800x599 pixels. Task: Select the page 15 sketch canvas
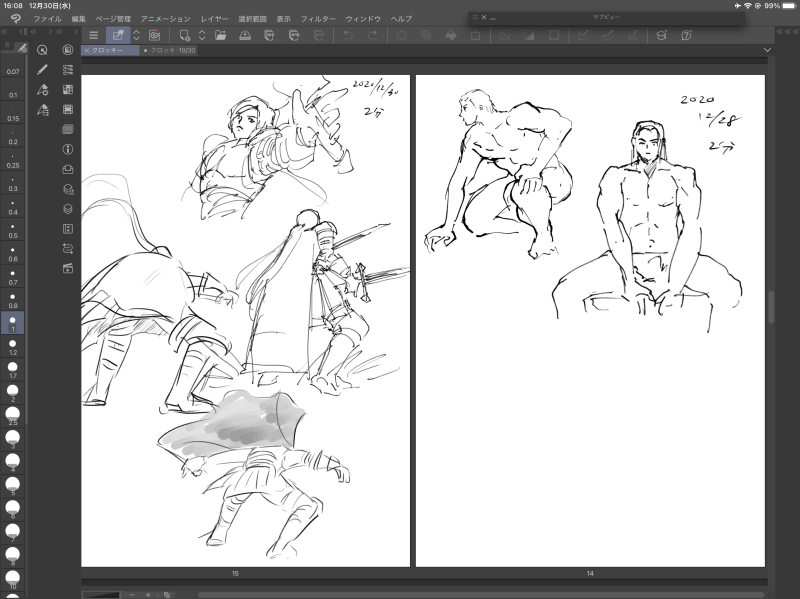tap(245, 321)
